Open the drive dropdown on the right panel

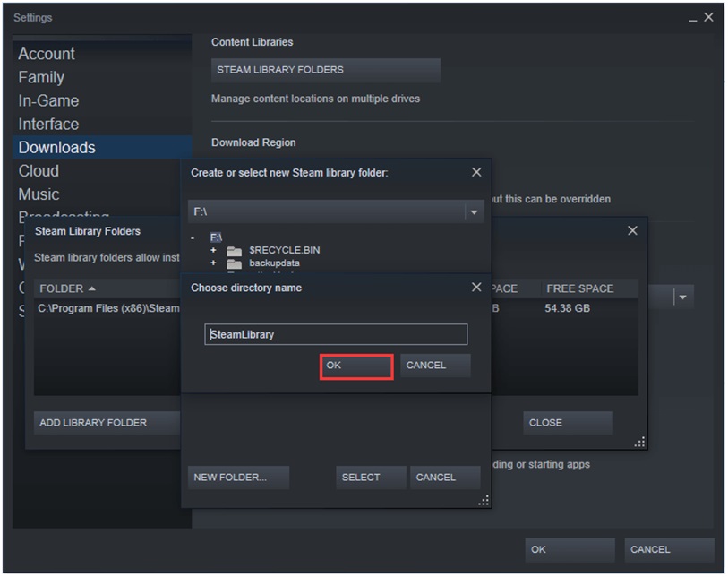coord(681,297)
